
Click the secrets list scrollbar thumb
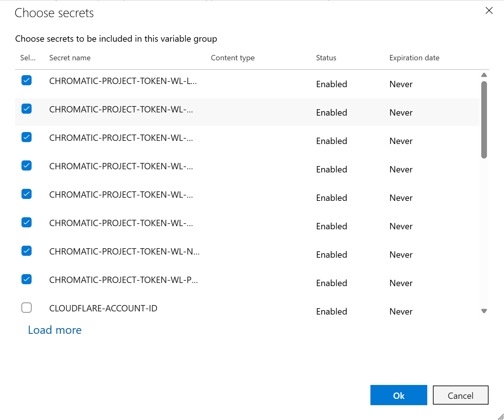tap(484, 120)
